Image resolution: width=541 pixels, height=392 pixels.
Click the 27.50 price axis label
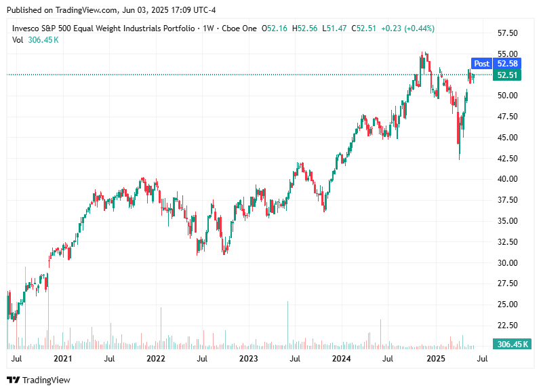coord(507,283)
